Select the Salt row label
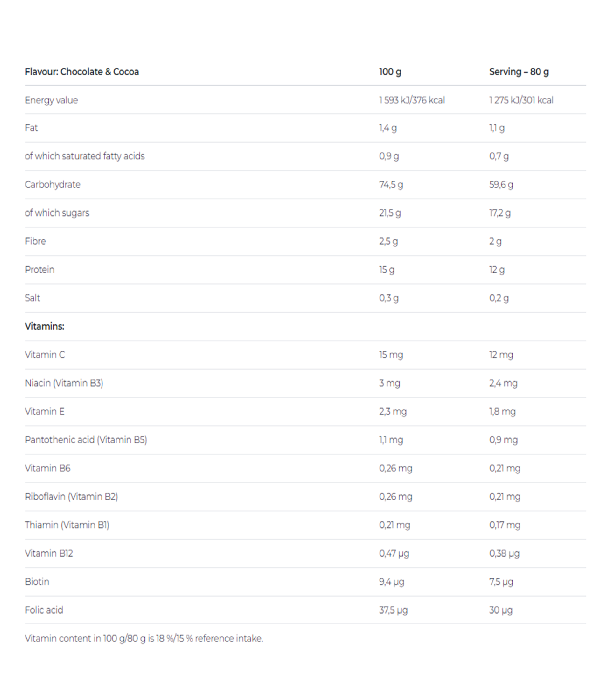This screenshot has height=700, width=609. (32, 298)
